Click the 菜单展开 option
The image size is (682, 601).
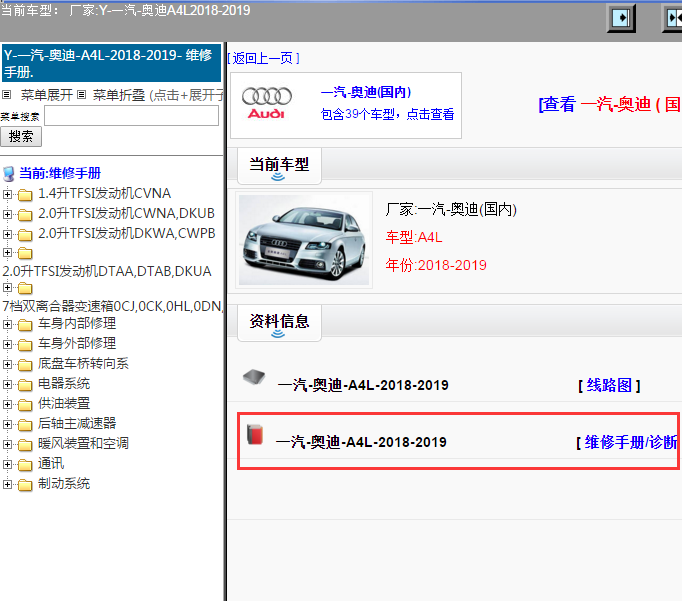click(x=47, y=95)
